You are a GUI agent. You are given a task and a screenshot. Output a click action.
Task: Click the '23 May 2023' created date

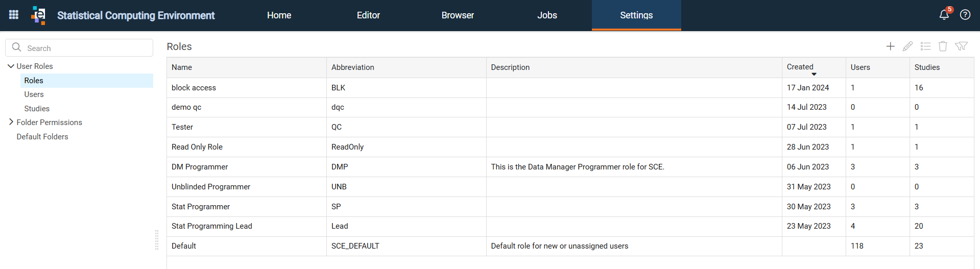[809, 226]
